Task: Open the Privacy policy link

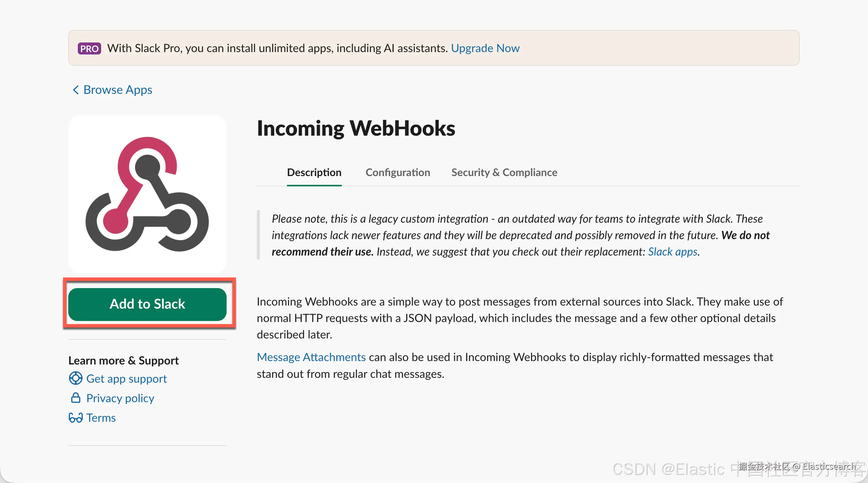Action: [x=120, y=398]
